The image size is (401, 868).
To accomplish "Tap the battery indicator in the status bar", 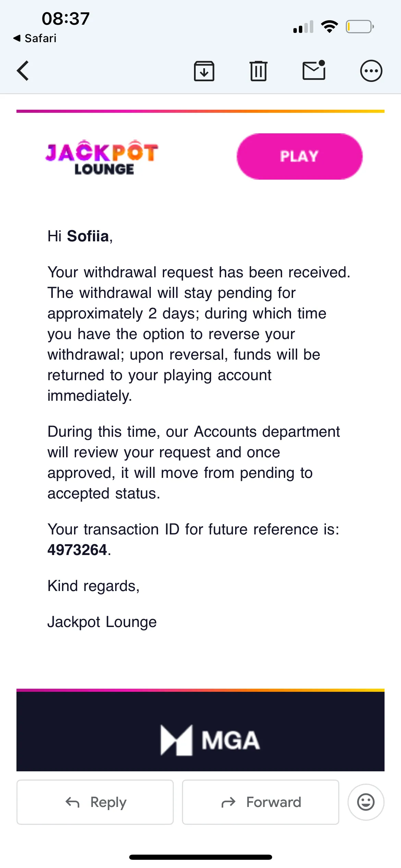I will point(360,27).
